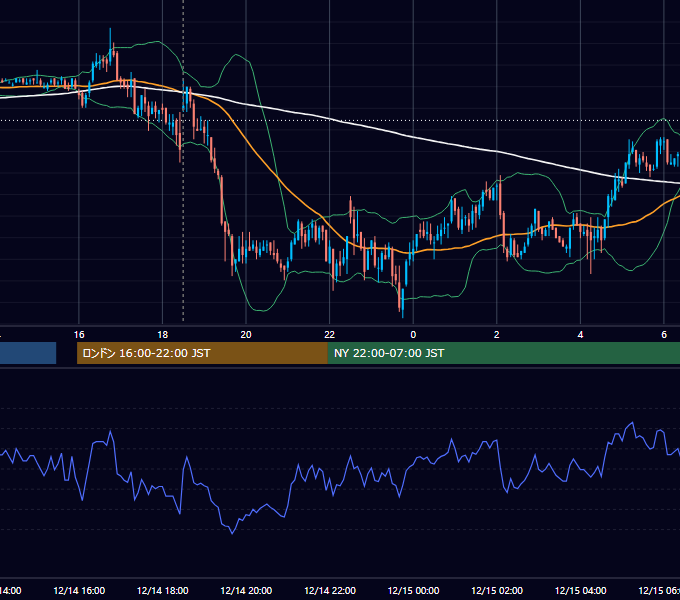Screen dimensions: 680x600
Task: Click the 20 hour label on price chart axis
Action: coord(246,335)
